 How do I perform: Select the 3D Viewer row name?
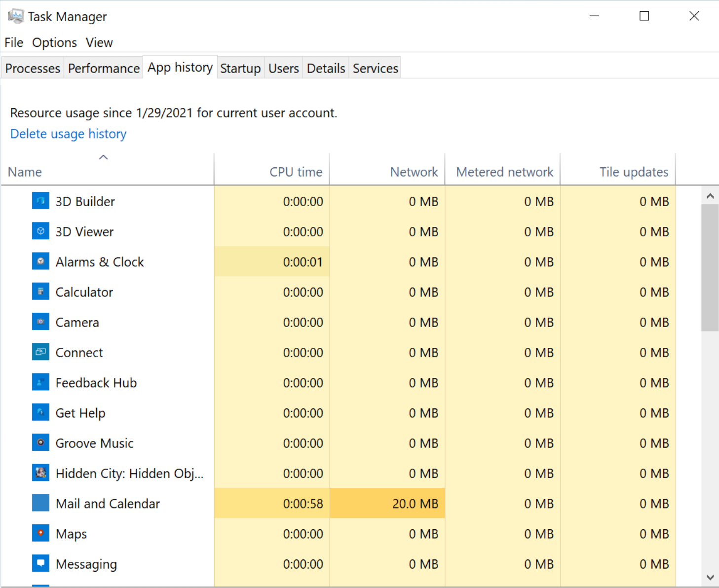tap(84, 231)
